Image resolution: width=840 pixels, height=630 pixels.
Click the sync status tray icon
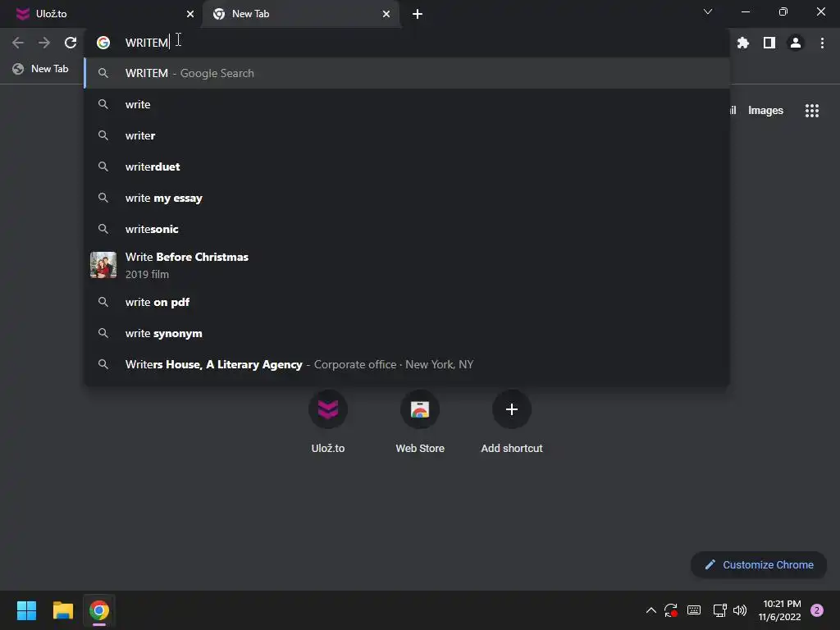coord(671,610)
